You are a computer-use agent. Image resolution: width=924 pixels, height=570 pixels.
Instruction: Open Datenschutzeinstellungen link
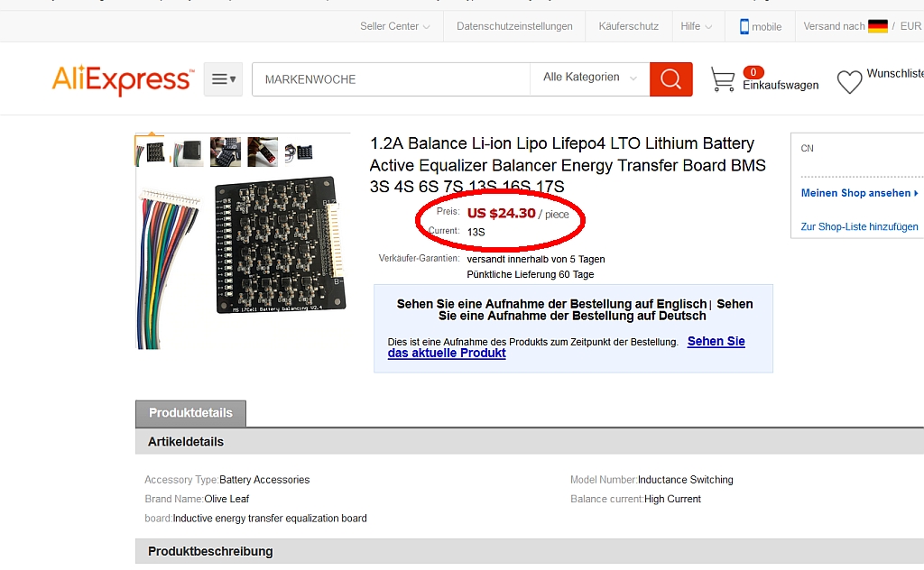pyautogui.click(x=514, y=26)
